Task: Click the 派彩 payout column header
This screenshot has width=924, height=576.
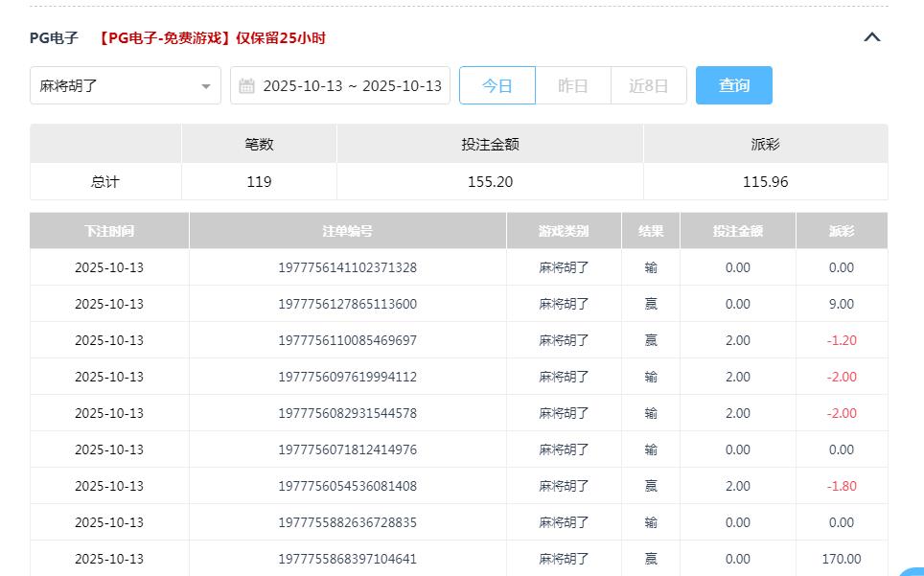Action: tap(841, 230)
